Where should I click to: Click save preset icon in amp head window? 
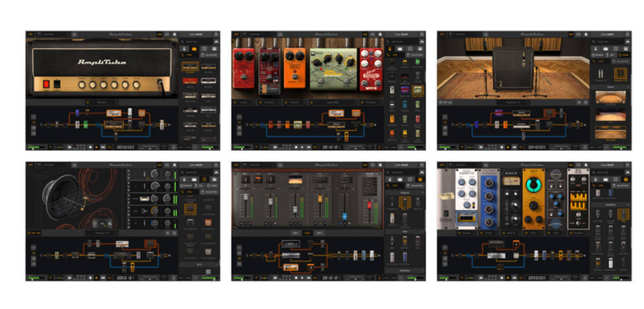[x=74, y=34]
